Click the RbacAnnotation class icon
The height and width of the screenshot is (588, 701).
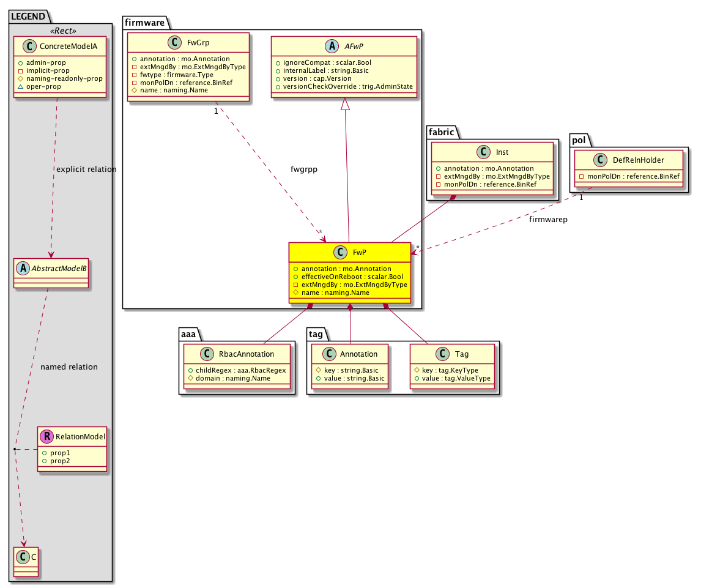pos(209,354)
